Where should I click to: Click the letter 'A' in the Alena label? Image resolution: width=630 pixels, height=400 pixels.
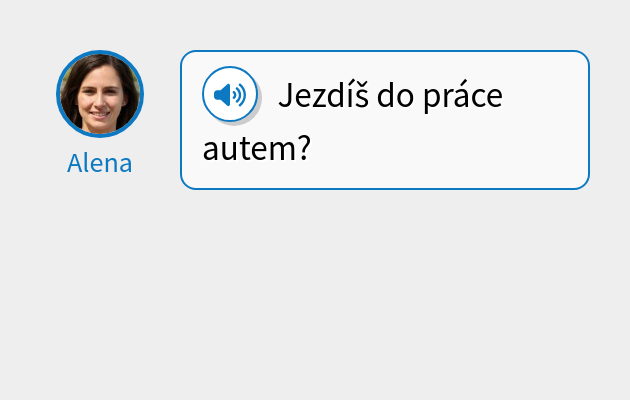coord(75,163)
